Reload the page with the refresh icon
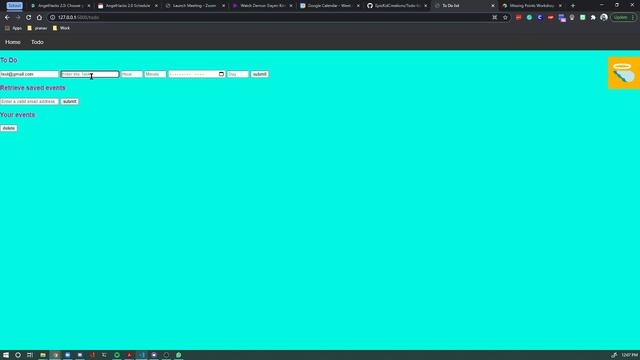640x360 pixels. point(29,18)
